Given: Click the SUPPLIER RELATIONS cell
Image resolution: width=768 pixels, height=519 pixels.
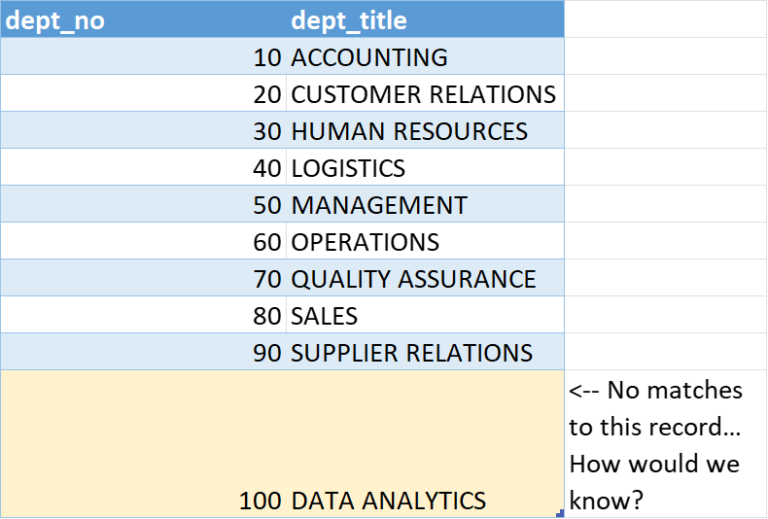Looking at the screenshot, I should pos(425,353).
